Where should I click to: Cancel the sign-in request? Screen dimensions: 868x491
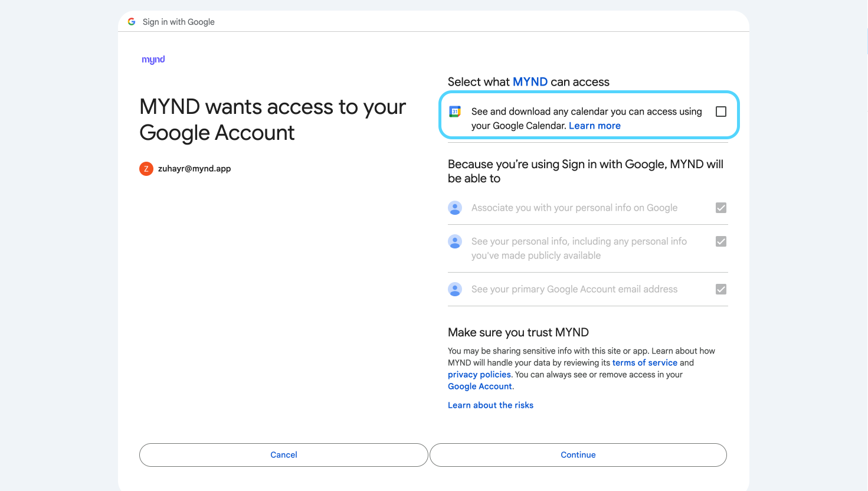tap(284, 455)
